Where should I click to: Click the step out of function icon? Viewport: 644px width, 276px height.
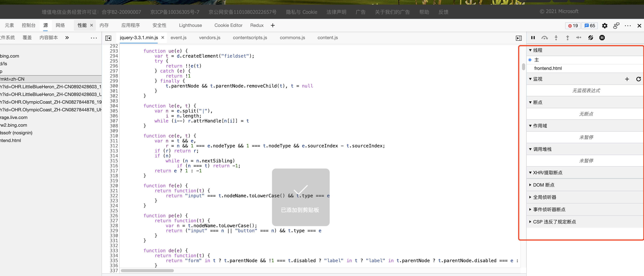click(x=567, y=38)
